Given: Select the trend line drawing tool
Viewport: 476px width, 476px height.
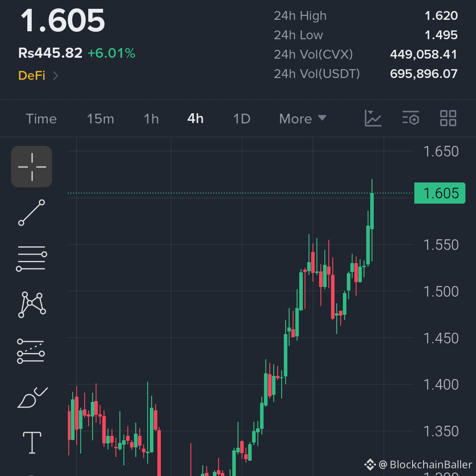Looking at the screenshot, I should pos(32,213).
